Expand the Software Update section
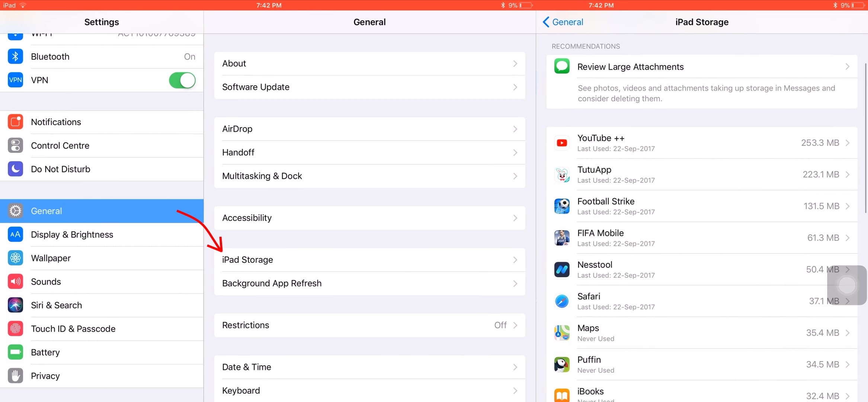Image resolution: width=868 pixels, height=402 pixels. tap(370, 86)
